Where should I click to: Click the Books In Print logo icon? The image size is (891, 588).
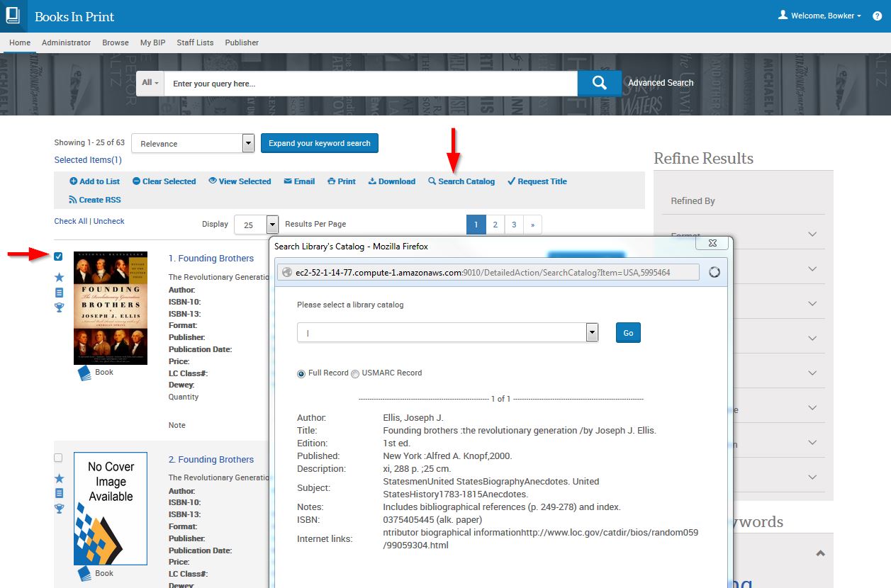pos(13,16)
